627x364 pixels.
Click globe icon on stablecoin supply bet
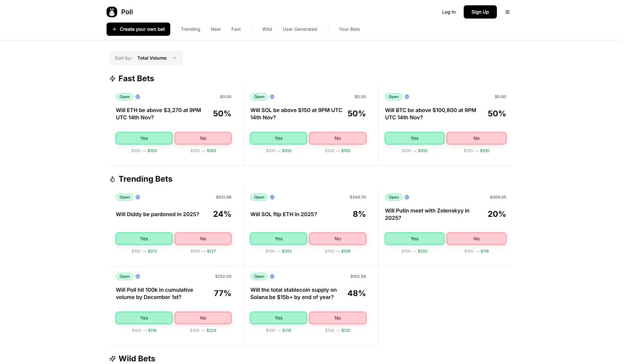[x=272, y=276]
